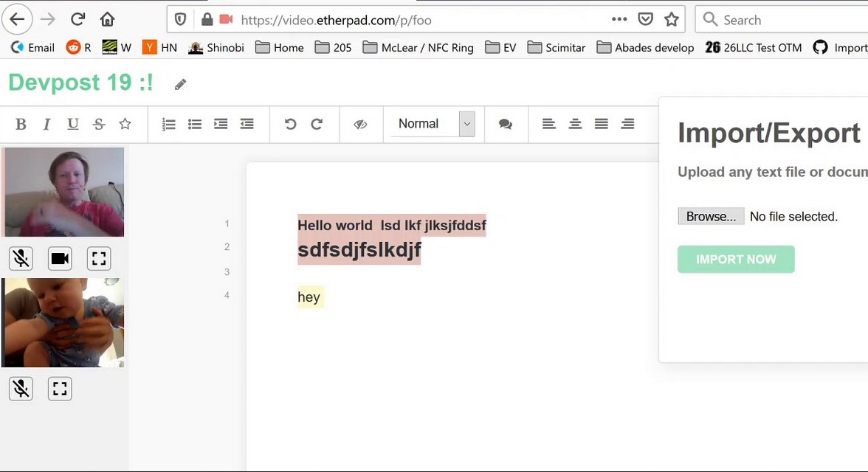Open the comments chat bubble icon

(506, 124)
